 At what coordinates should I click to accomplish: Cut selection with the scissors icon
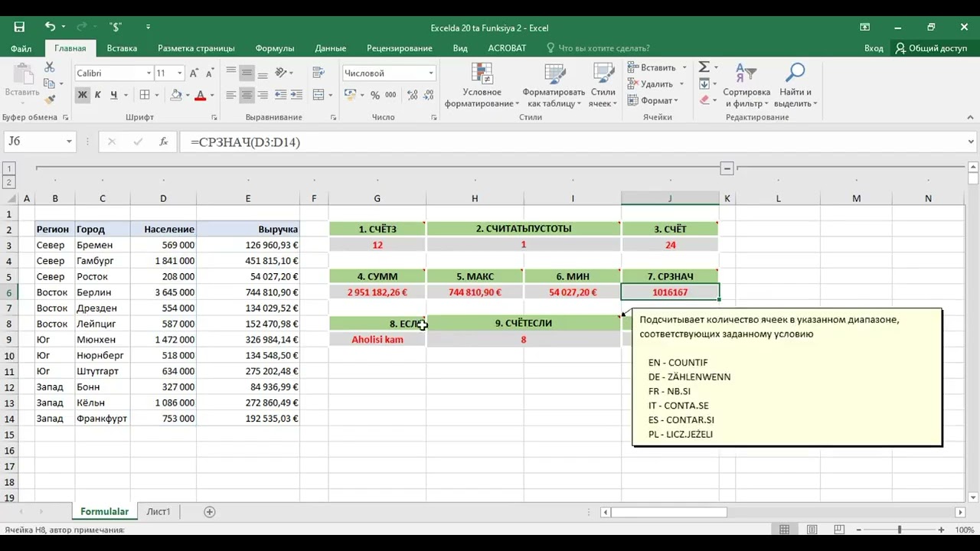coord(50,67)
